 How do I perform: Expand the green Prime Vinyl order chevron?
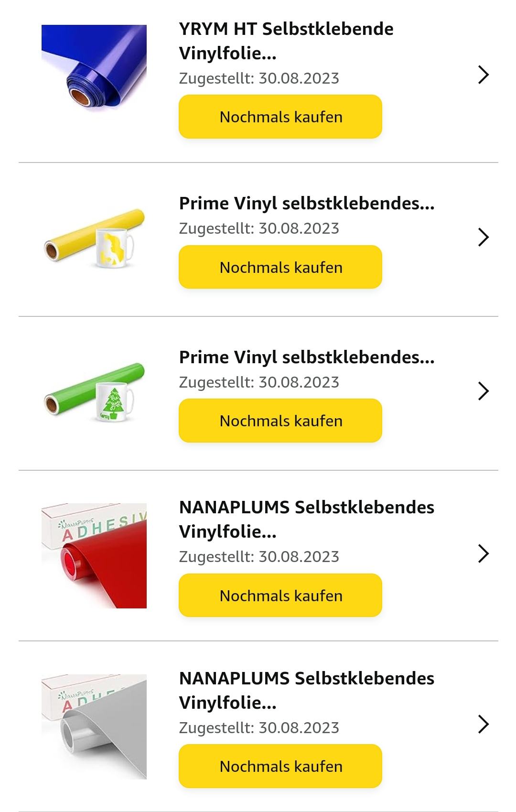point(484,391)
